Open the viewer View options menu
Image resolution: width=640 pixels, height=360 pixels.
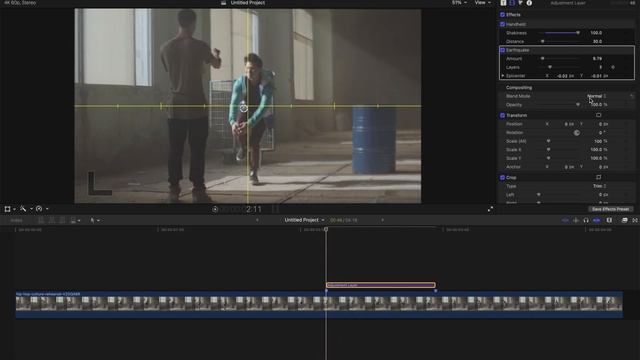coord(482,3)
